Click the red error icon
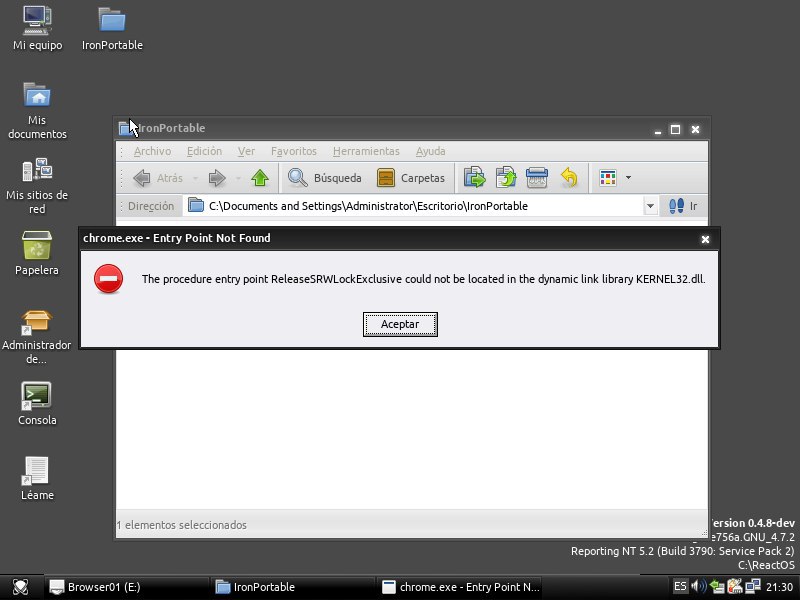The height and width of the screenshot is (600, 800). point(108,279)
